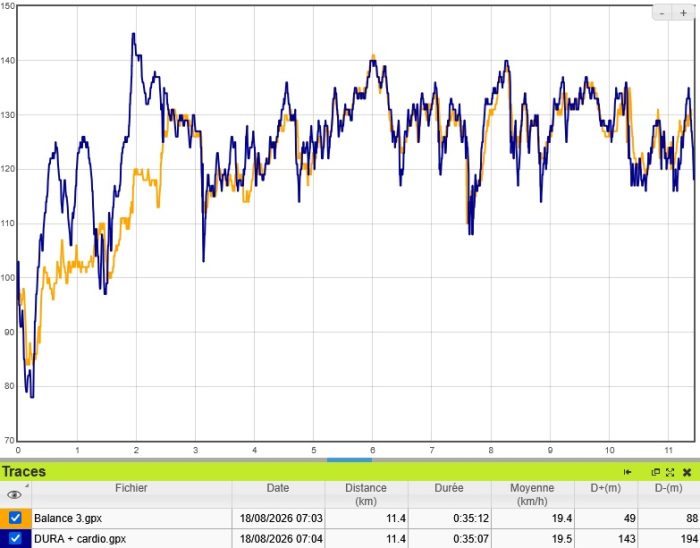Select the Balance 3.gpx file row
This screenshot has width=700, height=548.
pyautogui.click(x=350, y=518)
